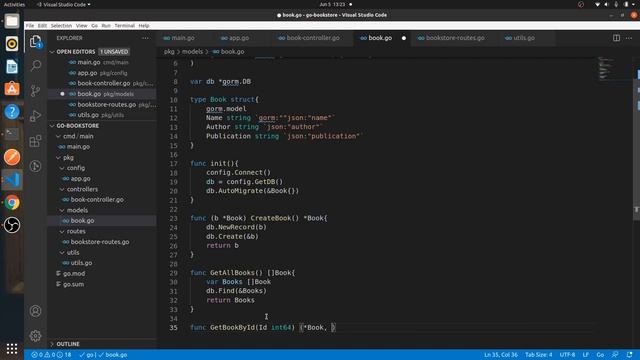This screenshot has height=360, width=640.
Task: Open go.sum in the file tree
Action: pyautogui.click(x=73, y=284)
